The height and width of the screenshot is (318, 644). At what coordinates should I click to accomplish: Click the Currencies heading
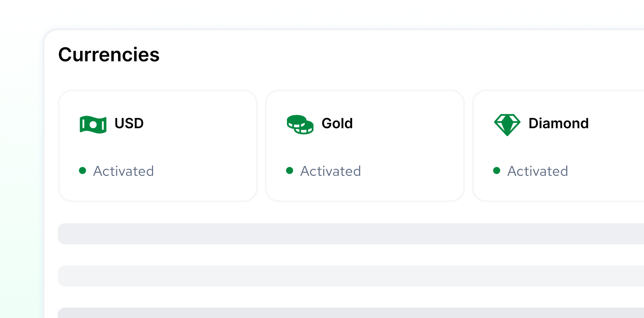109,55
